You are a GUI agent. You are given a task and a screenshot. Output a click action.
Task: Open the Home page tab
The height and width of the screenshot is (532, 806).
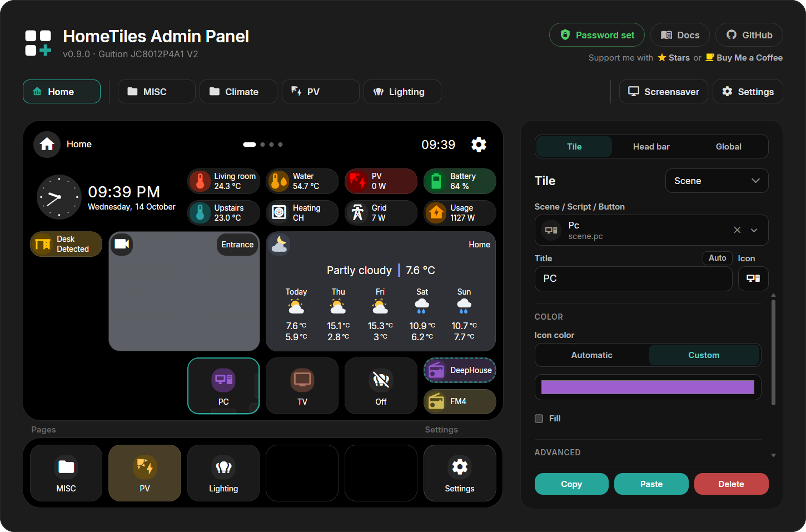(x=62, y=92)
